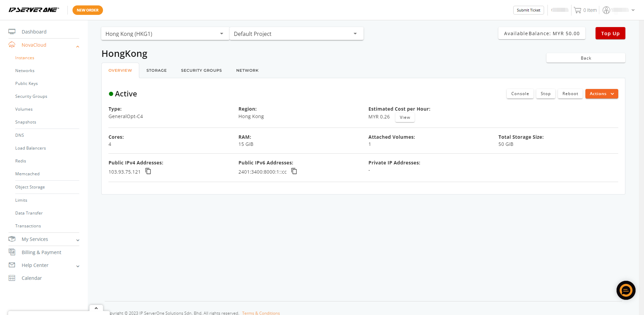Open Transactions page
Viewport: 644px width, 315px height.
click(x=28, y=226)
